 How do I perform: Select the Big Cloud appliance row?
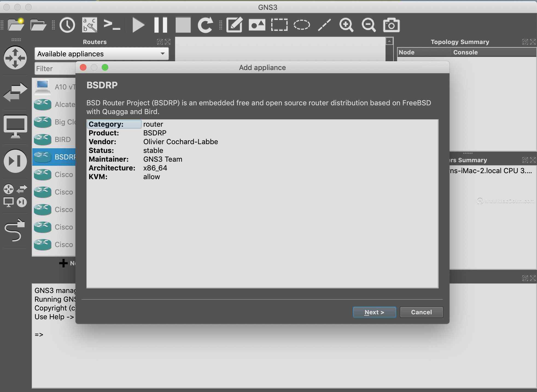[x=54, y=122]
